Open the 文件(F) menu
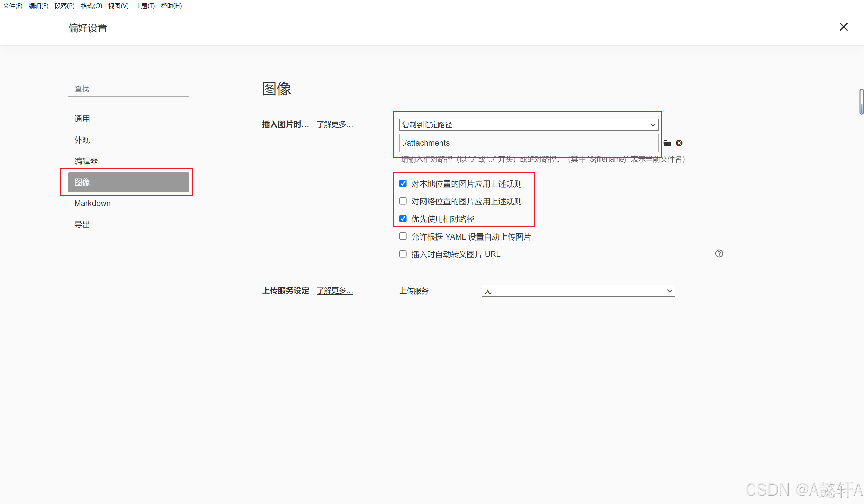This screenshot has width=864, height=504. point(13,6)
